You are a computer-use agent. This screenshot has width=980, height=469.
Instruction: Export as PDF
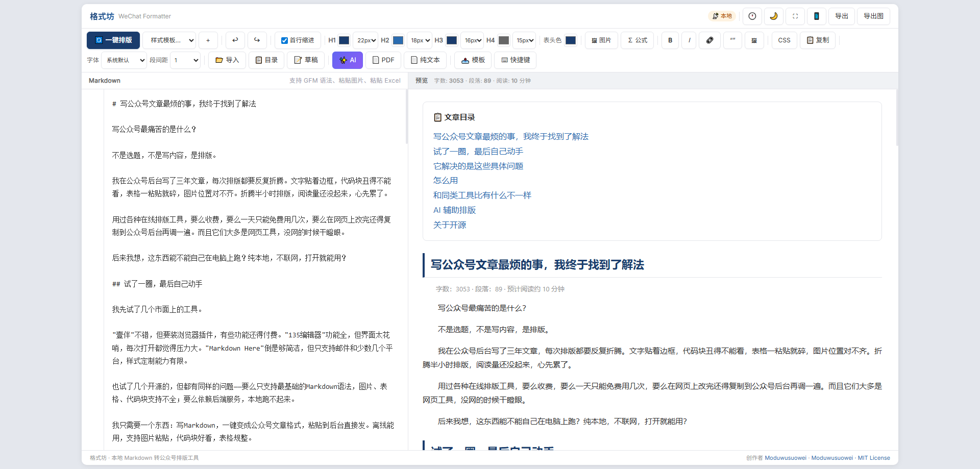click(x=383, y=60)
